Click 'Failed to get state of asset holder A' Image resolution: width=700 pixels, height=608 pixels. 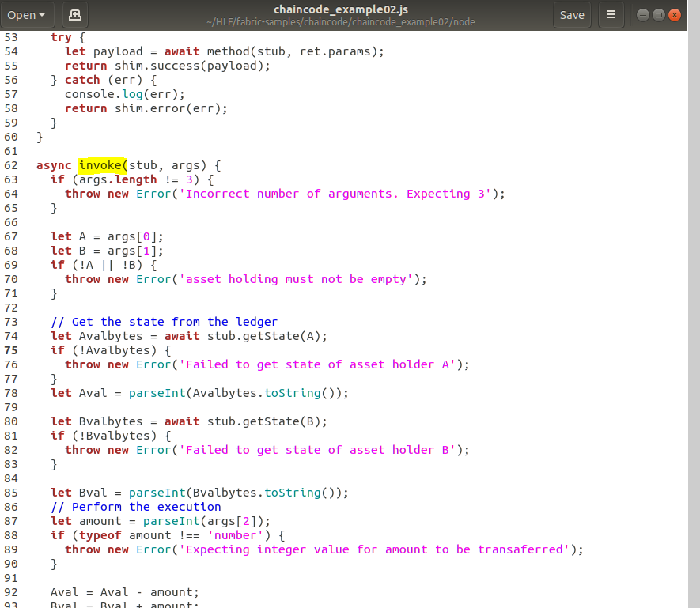(317, 364)
